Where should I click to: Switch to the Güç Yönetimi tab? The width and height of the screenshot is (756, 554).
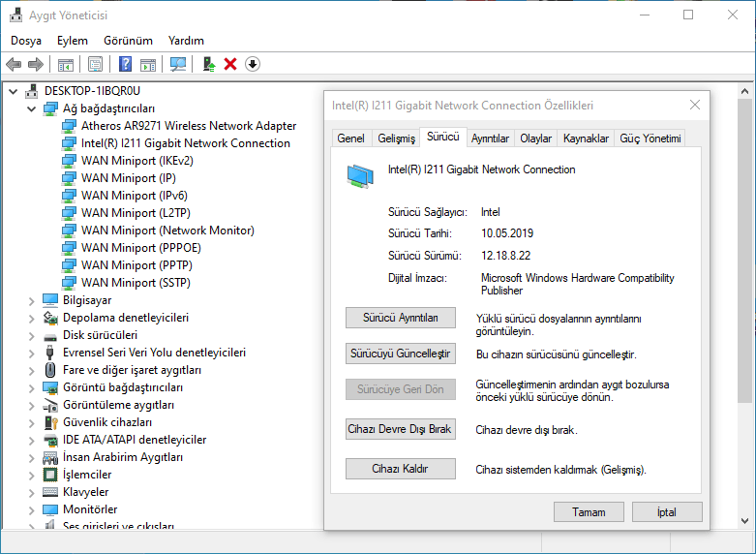(x=650, y=138)
